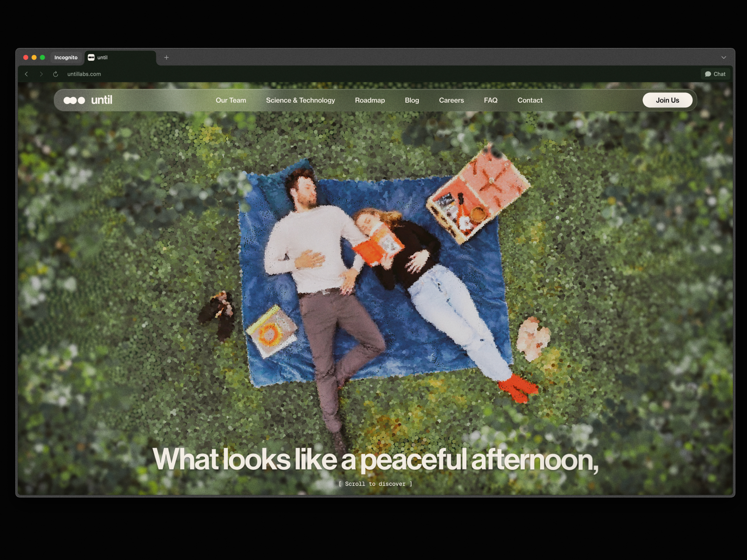Close the window with the red button

[26, 57]
